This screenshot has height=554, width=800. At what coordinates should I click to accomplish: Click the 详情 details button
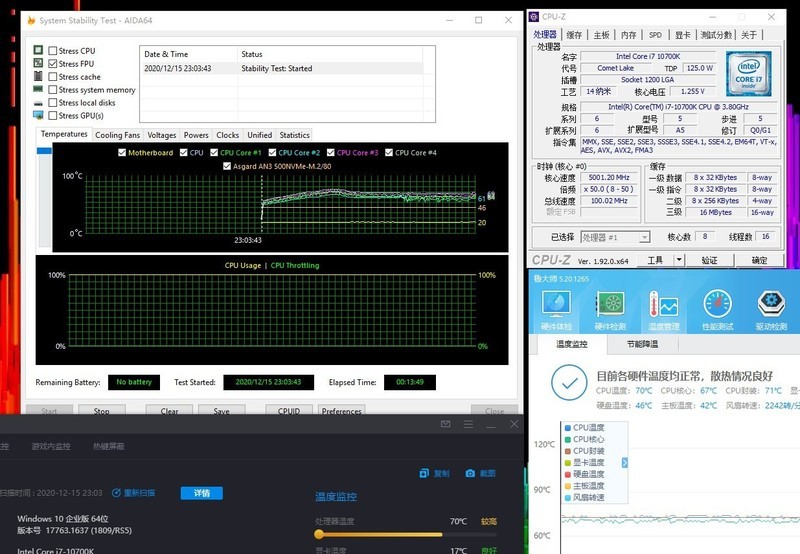(201, 493)
